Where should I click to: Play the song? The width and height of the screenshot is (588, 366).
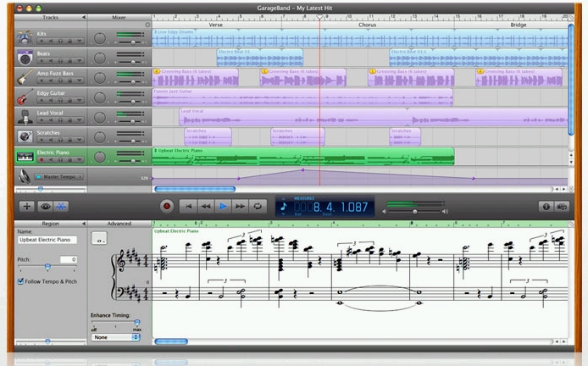point(223,206)
